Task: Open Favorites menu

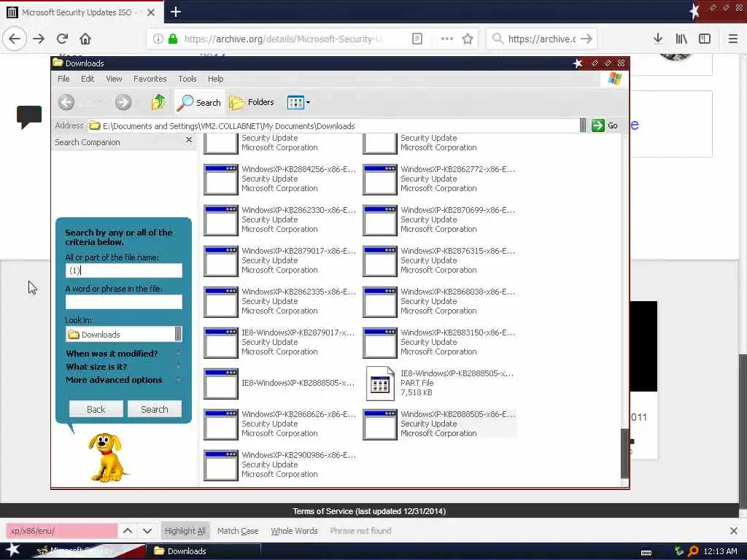Action: [x=150, y=79]
